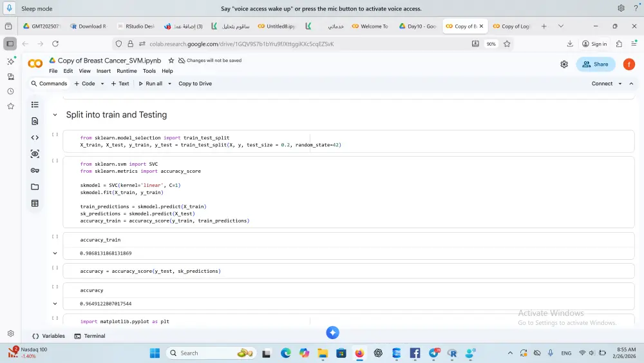Open the File menu
This screenshot has height=363, width=644.
pyautogui.click(x=53, y=71)
